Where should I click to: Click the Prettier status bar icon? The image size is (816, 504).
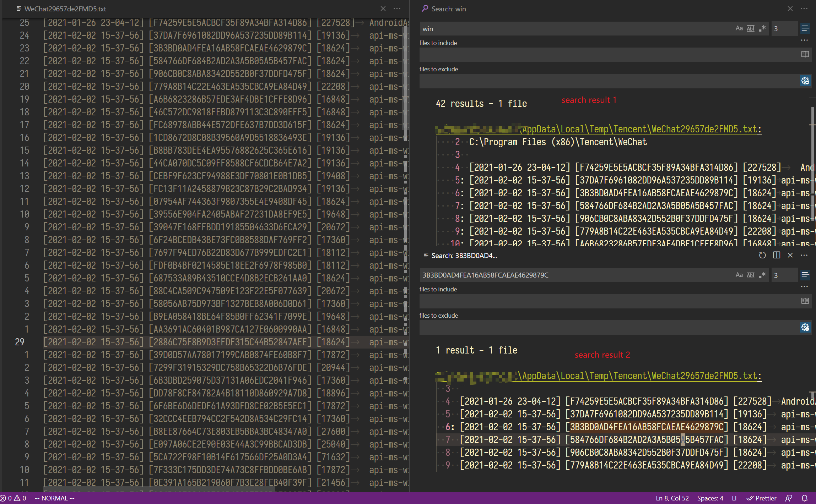(761, 498)
